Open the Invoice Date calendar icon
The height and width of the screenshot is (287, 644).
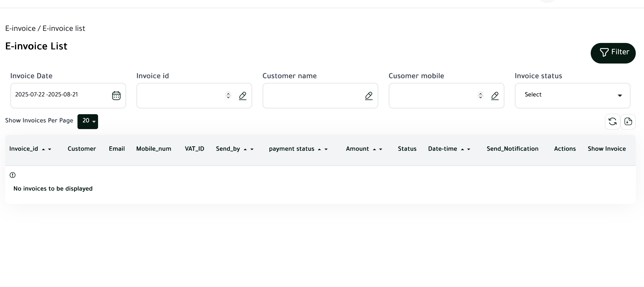[116, 96]
